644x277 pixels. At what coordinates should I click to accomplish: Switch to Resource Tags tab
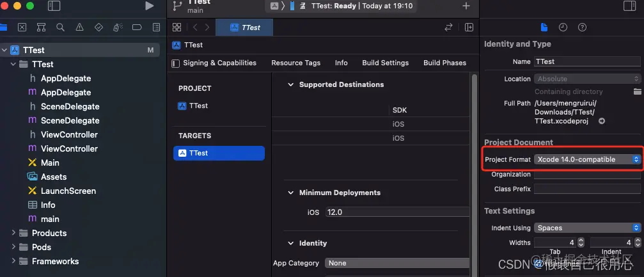coord(295,63)
